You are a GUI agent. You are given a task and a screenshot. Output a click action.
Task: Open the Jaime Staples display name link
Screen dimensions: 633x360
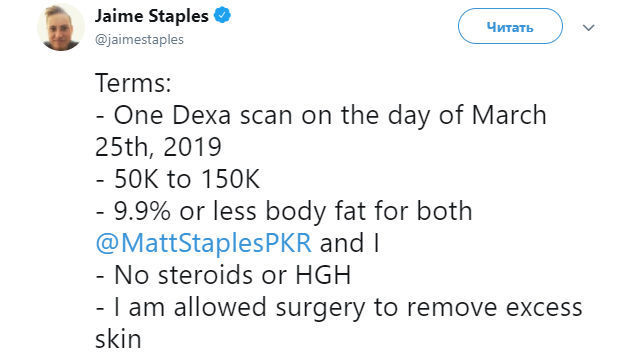pyautogui.click(x=151, y=16)
